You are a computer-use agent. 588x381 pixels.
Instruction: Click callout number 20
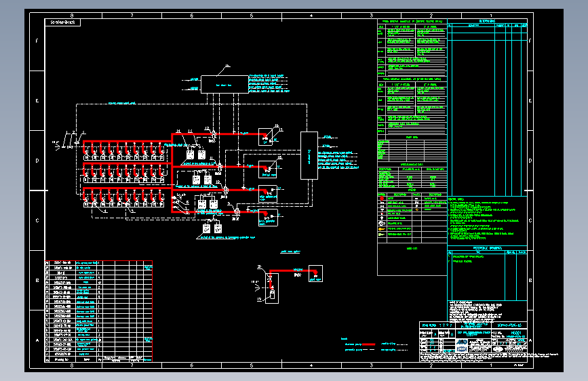(260, 267)
